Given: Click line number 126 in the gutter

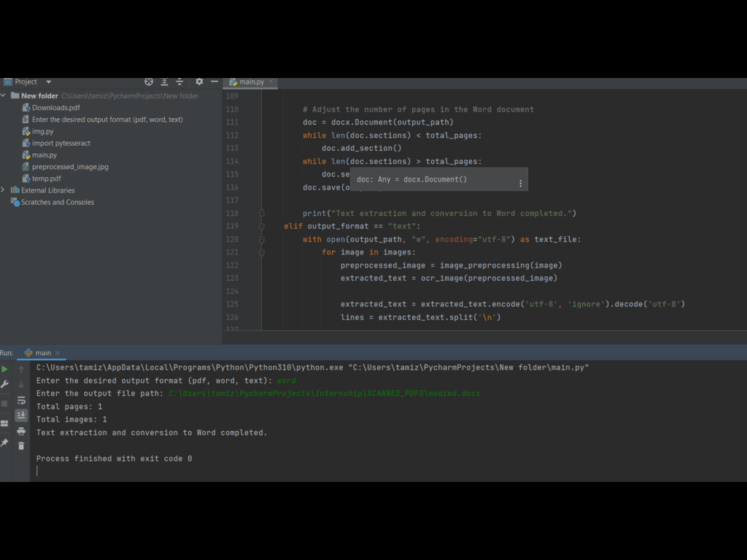Looking at the screenshot, I should (x=232, y=317).
